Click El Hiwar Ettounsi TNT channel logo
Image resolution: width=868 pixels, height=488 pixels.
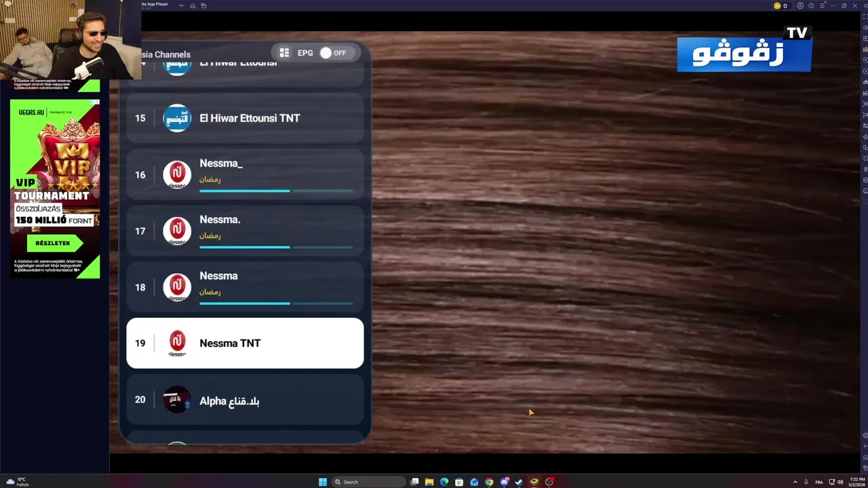coord(177,118)
